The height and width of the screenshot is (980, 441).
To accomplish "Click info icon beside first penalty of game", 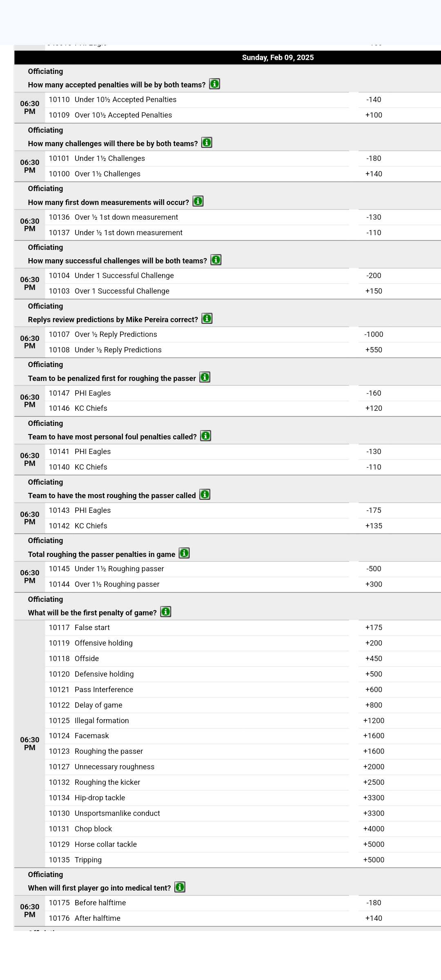I will (166, 612).
